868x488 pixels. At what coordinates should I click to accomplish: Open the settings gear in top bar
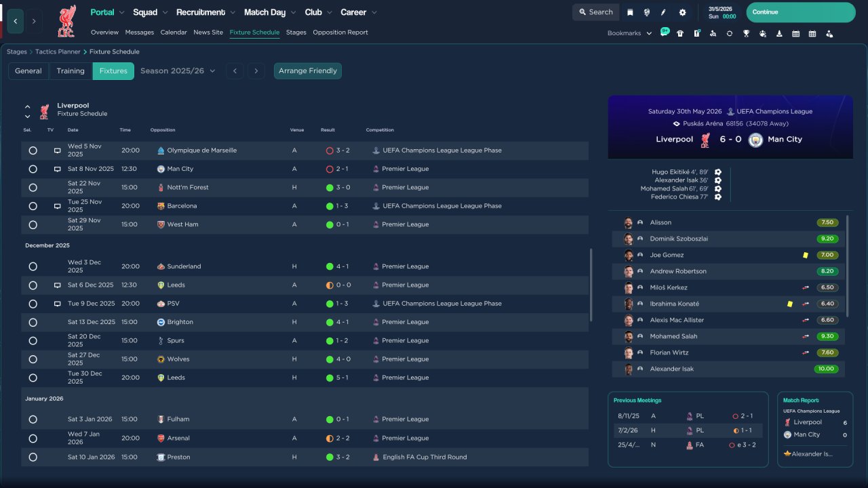(x=682, y=12)
